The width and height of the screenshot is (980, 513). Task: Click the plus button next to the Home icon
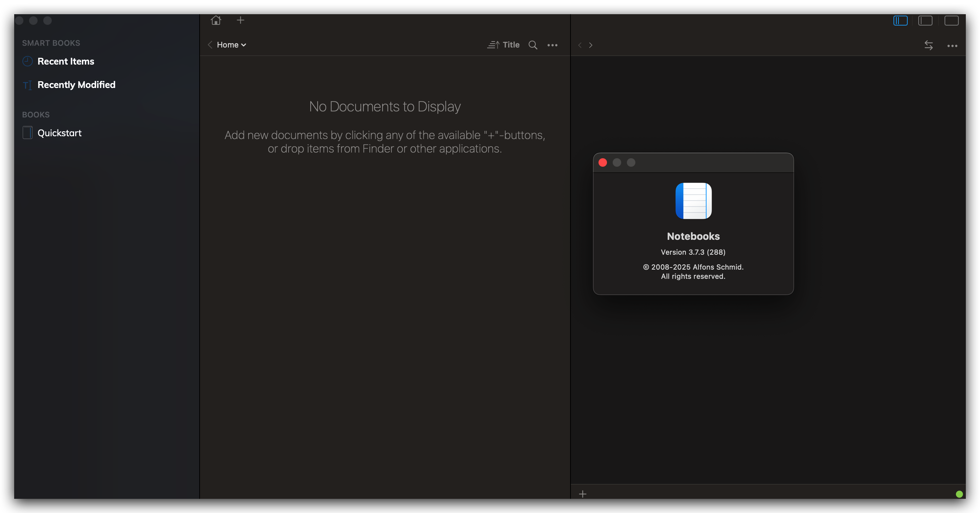[240, 20]
